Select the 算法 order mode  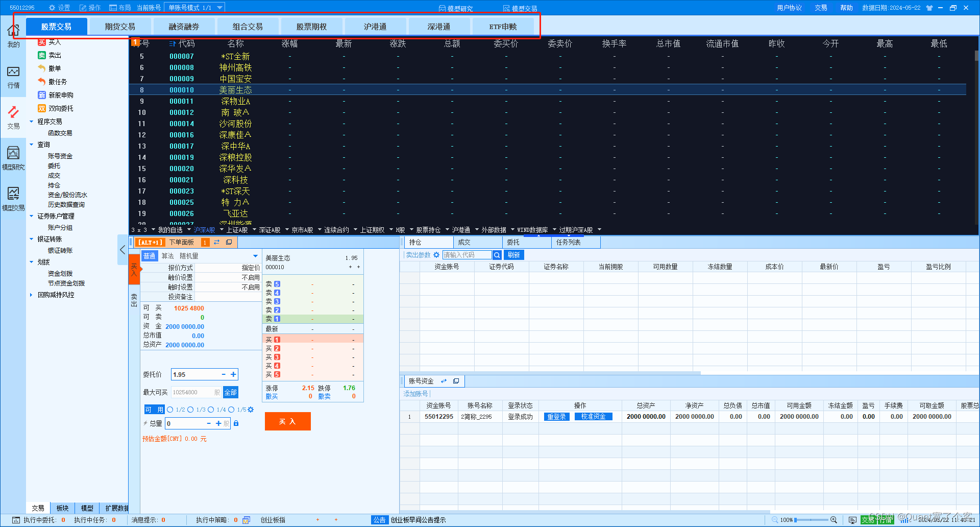pos(167,256)
